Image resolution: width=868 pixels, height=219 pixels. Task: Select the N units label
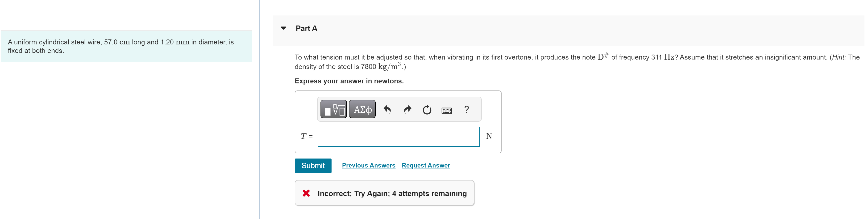point(489,136)
